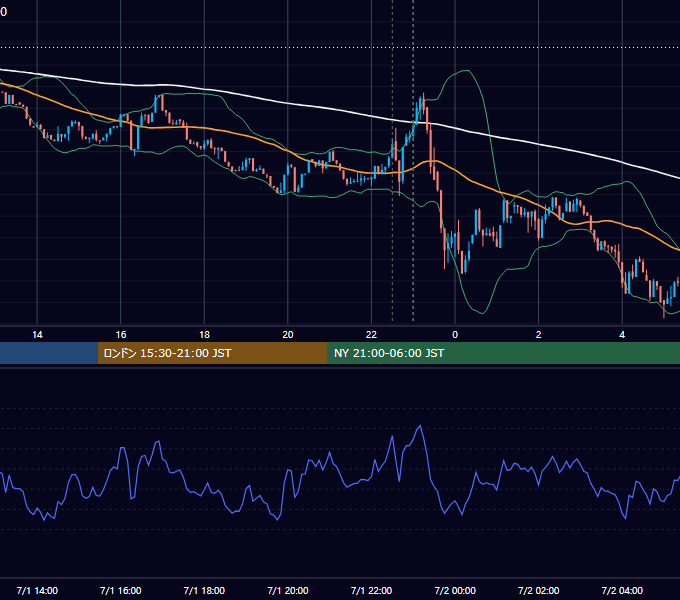Click the 0 hour label on price axis
The height and width of the screenshot is (600, 680).
pyautogui.click(x=455, y=335)
